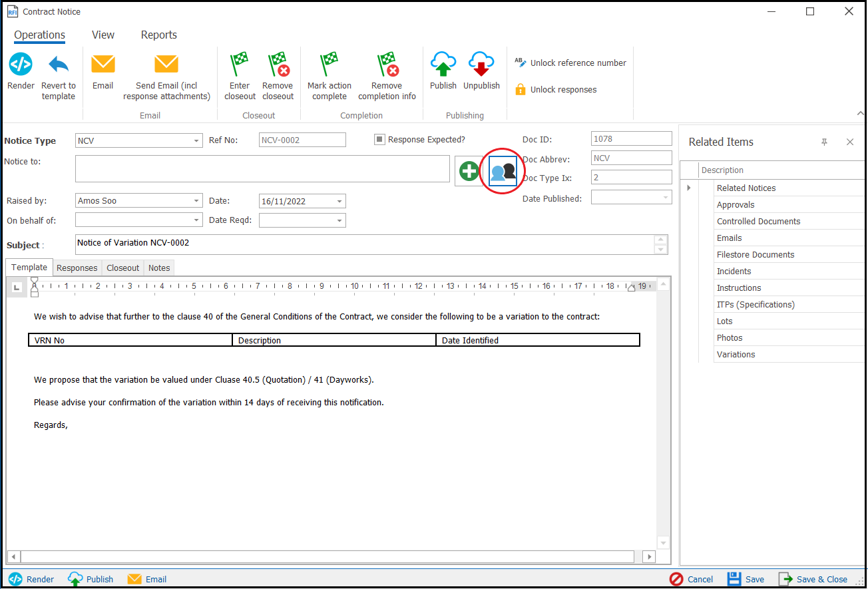Click the horizontal scrollbar of the editor
This screenshot has height=589, width=868.
pos(327,556)
